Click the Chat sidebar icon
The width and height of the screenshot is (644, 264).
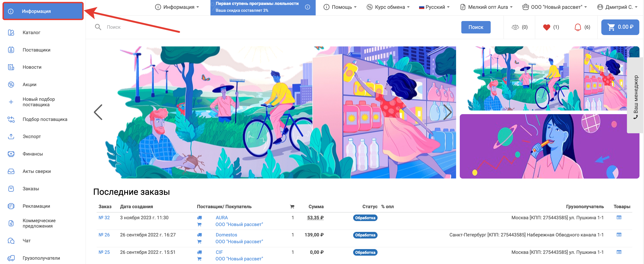tap(11, 240)
